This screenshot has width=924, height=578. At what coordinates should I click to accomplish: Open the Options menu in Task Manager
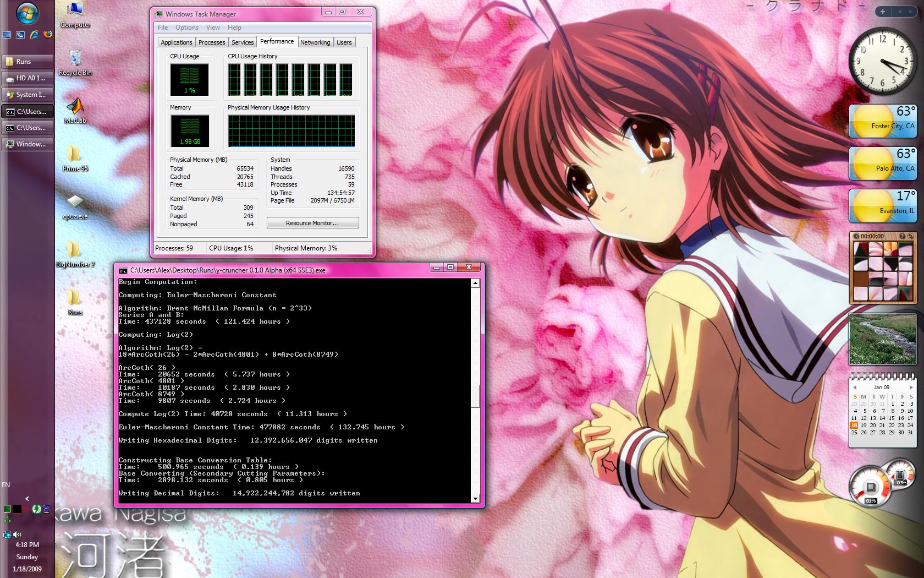click(x=187, y=28)
